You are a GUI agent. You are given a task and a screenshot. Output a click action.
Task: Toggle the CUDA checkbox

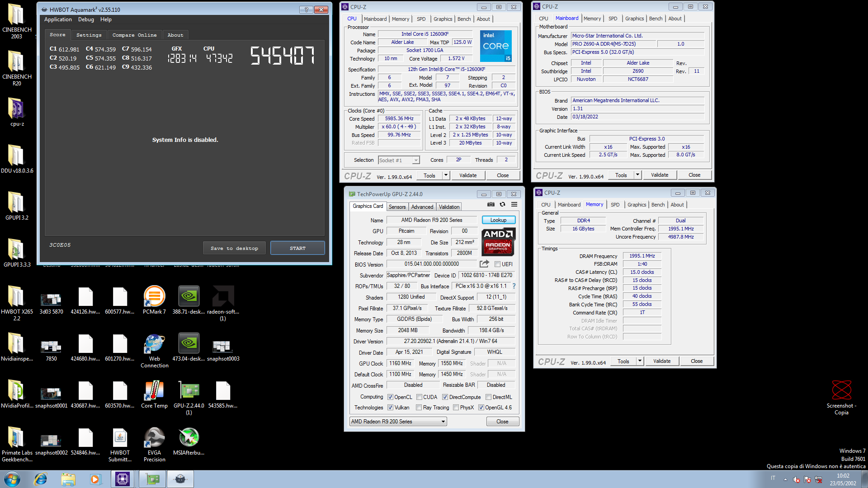(x=419, y=397)
